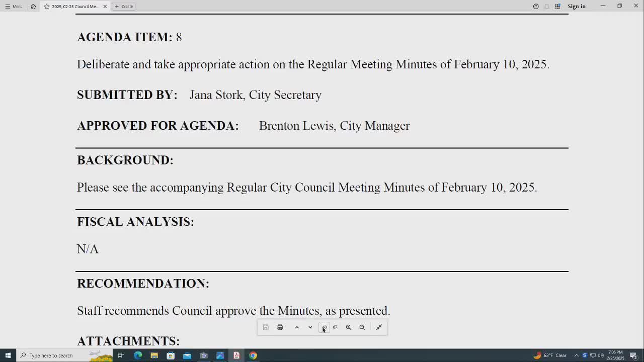Click the text Brenton Lewis, City Manager
This screenshot has width=644, height=362.
(335, 126)
